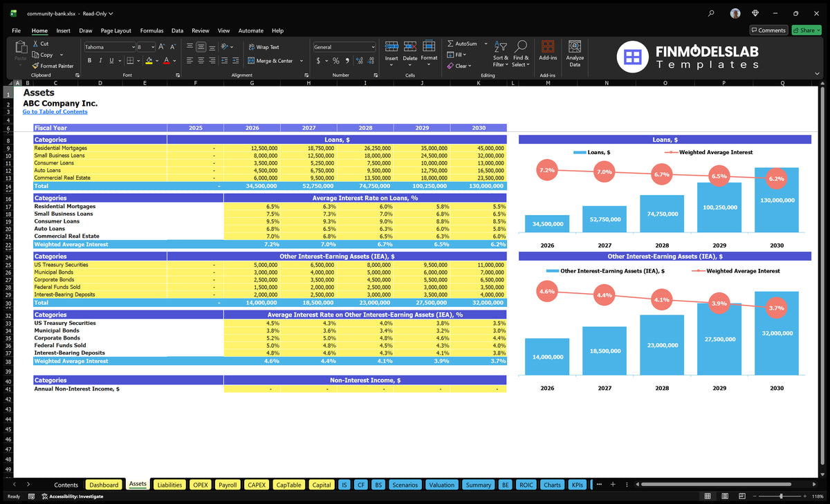
Task: Click the zoom slider in status bar
Action: [x=781, y=496]
